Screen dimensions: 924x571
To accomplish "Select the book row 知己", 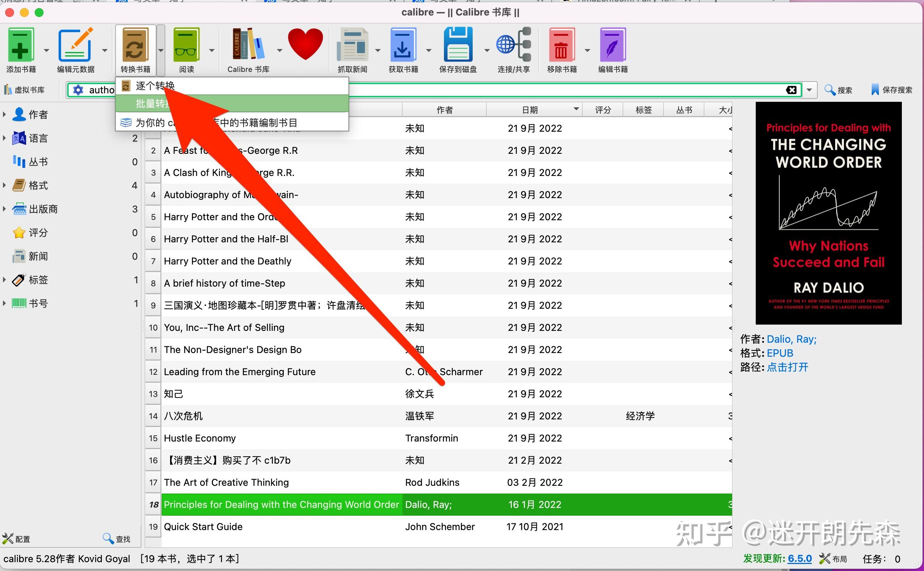I will [x=438, y=394].
